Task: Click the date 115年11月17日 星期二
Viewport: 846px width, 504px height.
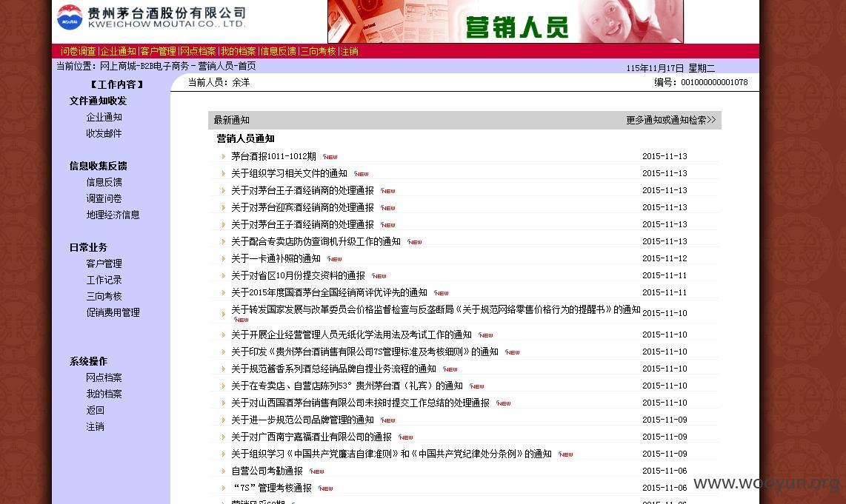Action: (670, 68)
